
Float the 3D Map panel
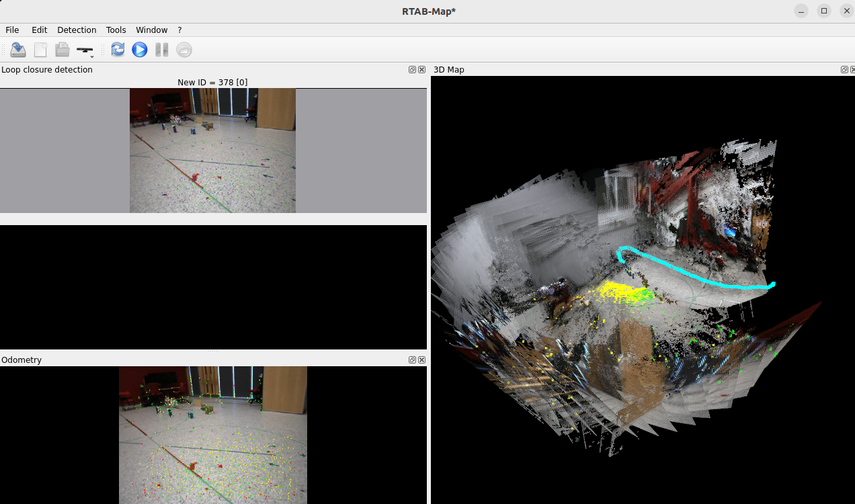844,70
